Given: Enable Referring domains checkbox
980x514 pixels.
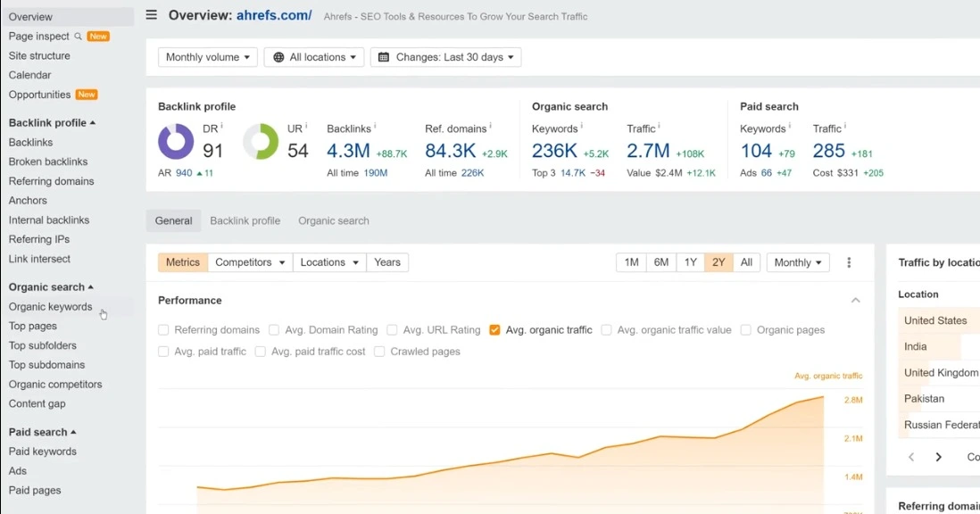Looking at the screenshot, I should tap(163, 330).
